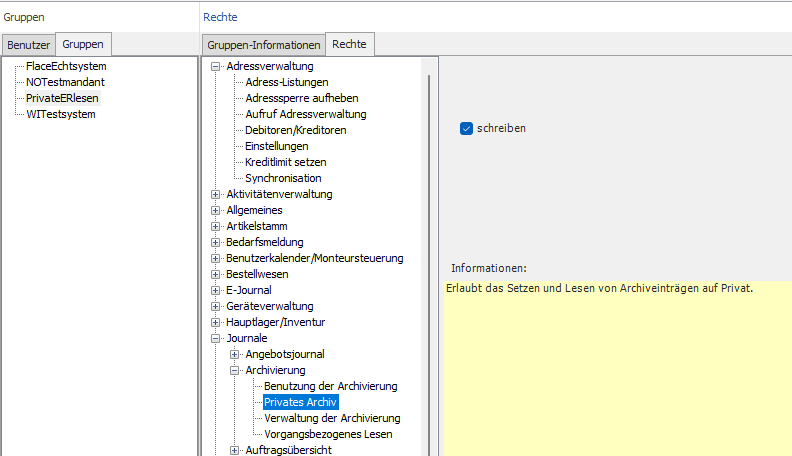Collapse the Journale node
792x456 pixels.
coord(215,338)
